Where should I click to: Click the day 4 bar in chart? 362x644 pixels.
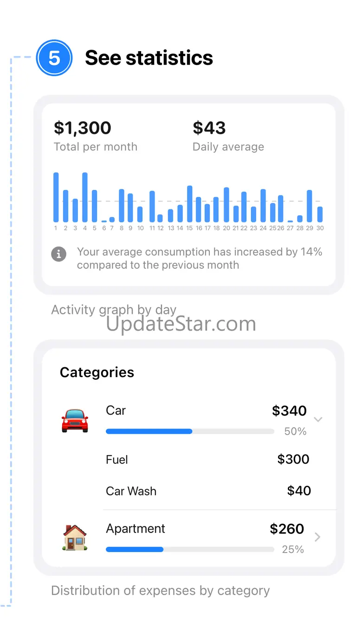[85, 197]
